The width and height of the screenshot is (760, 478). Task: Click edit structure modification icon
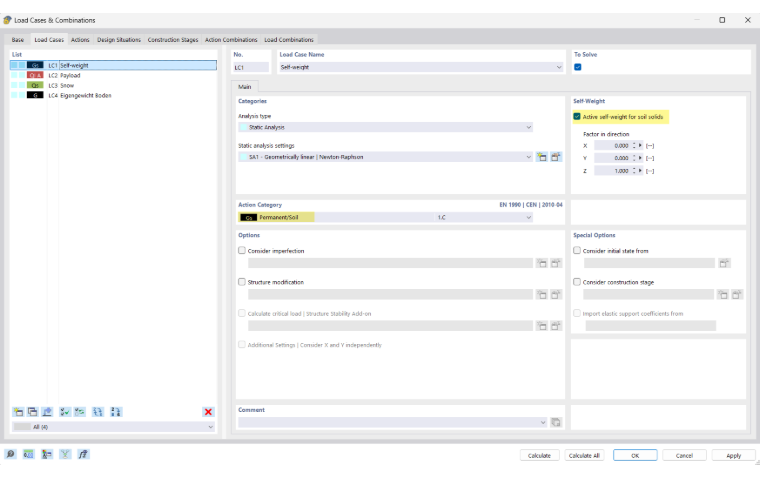coord(556,295)
